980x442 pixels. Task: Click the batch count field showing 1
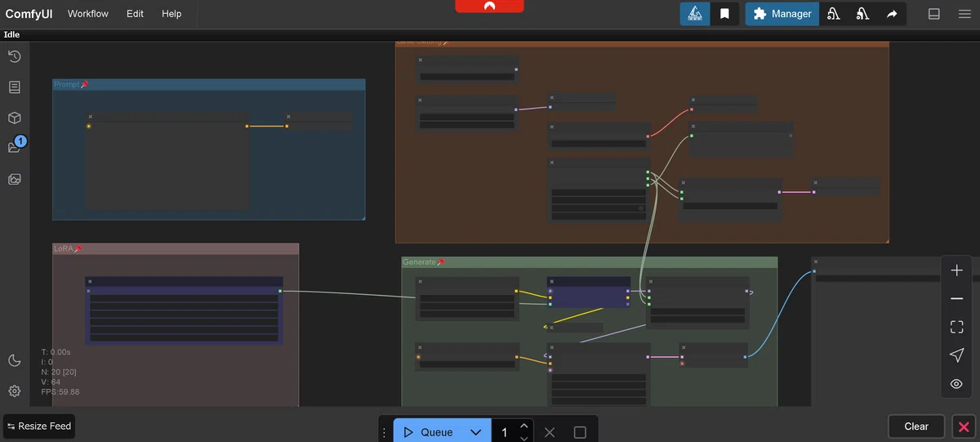[505, 432]
